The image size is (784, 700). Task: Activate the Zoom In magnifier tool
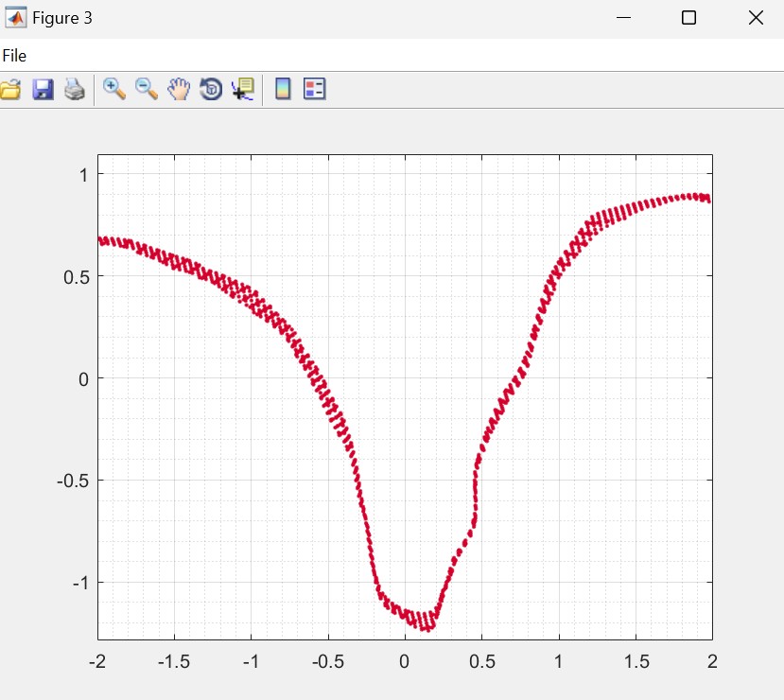[x=114, y=90]
